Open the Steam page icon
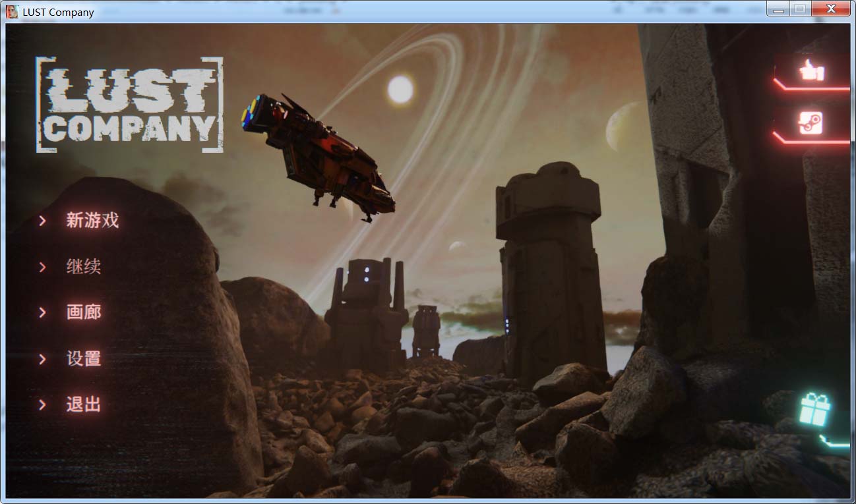 point(810,123)
